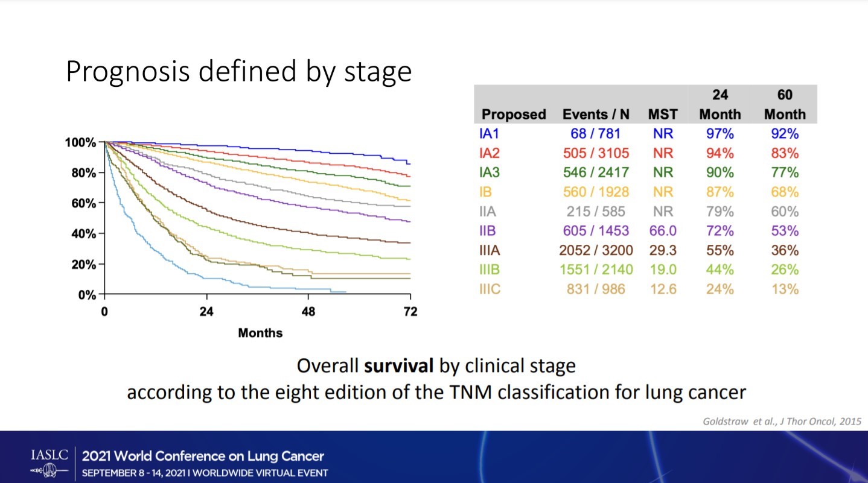The image size is (868, 483).
Task: Click the IASLC logo in the footer
Action: coord(45,462)
